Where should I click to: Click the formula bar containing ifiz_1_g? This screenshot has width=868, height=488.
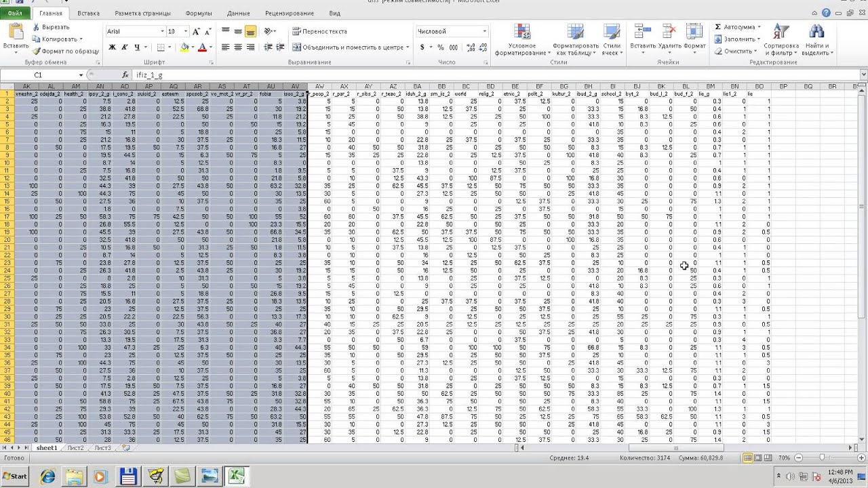coord(494,75)
